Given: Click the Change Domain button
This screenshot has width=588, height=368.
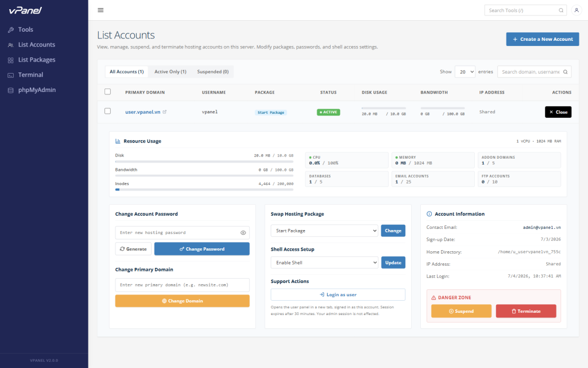Looking at the screenshot, I should [x=182, y=301].
